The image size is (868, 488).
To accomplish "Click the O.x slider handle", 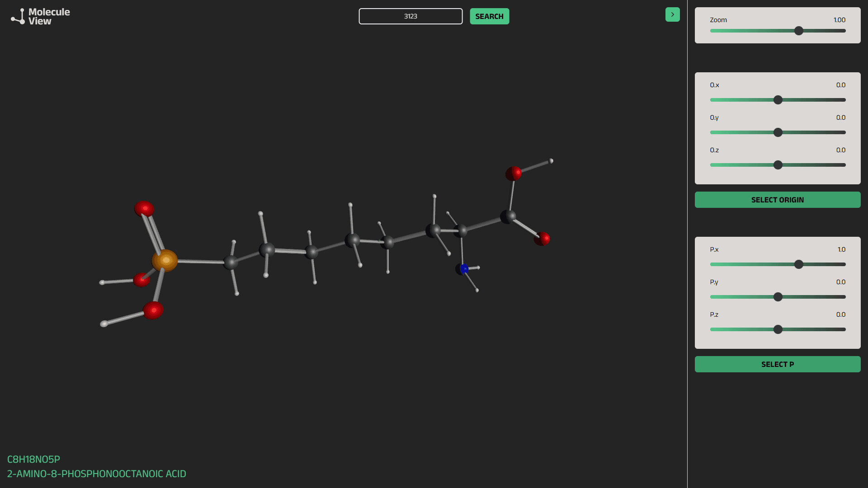I will click(778, 100).
